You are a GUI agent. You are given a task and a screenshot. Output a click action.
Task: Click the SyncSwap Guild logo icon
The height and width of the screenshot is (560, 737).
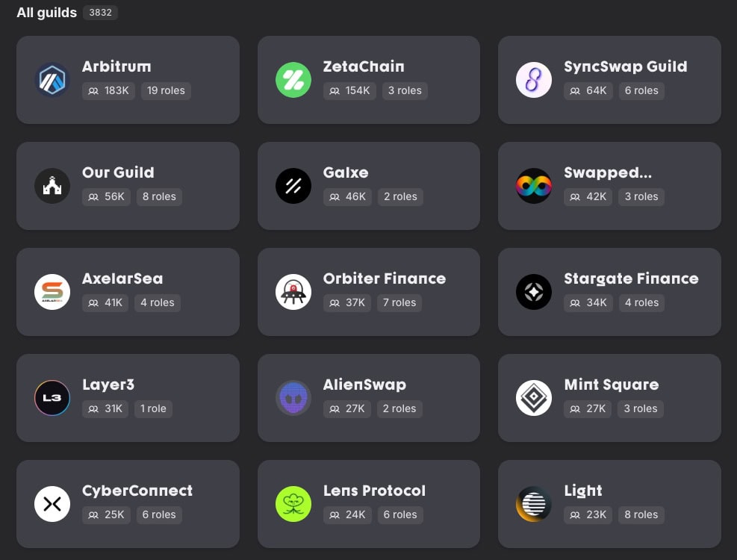click(534, 80)
